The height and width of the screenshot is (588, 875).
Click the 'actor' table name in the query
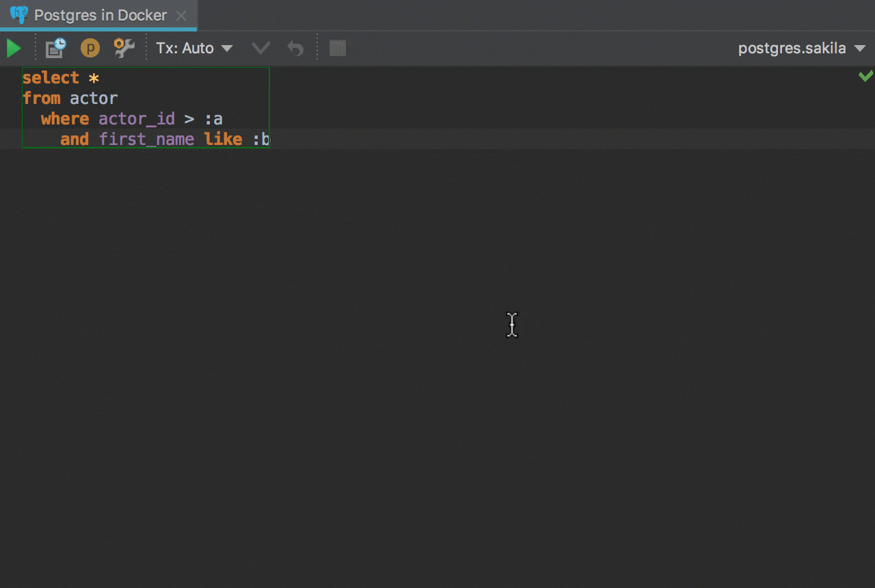pyautogui.click(x=94, y=98)
